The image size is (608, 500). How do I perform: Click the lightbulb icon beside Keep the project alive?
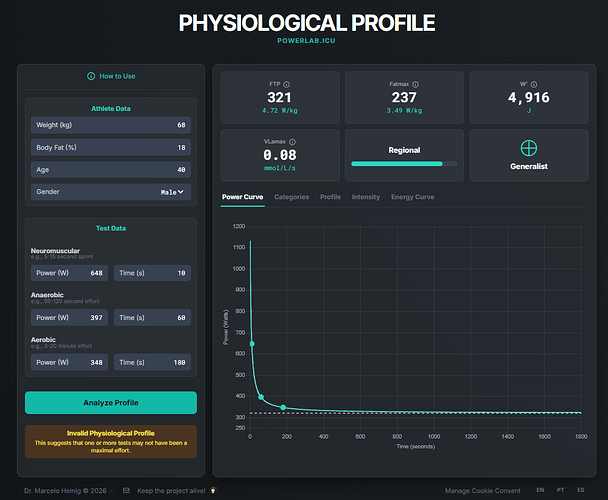pos(213,490)
